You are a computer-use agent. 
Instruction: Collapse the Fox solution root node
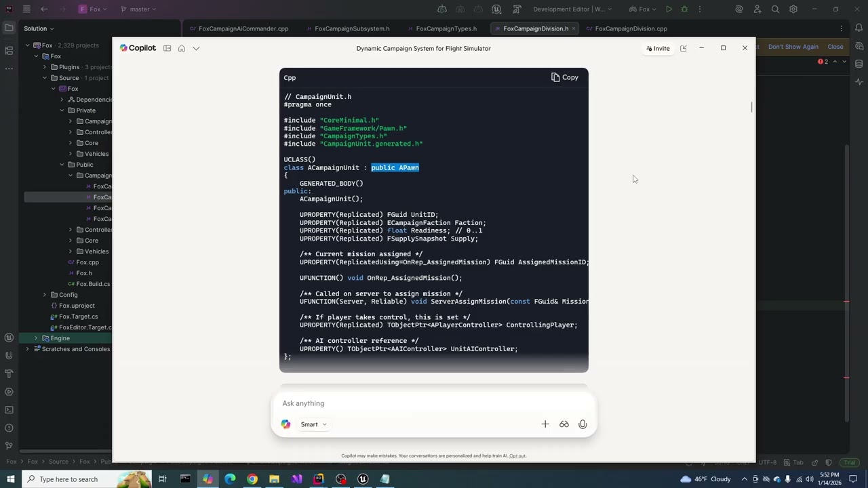pos(28,45)
